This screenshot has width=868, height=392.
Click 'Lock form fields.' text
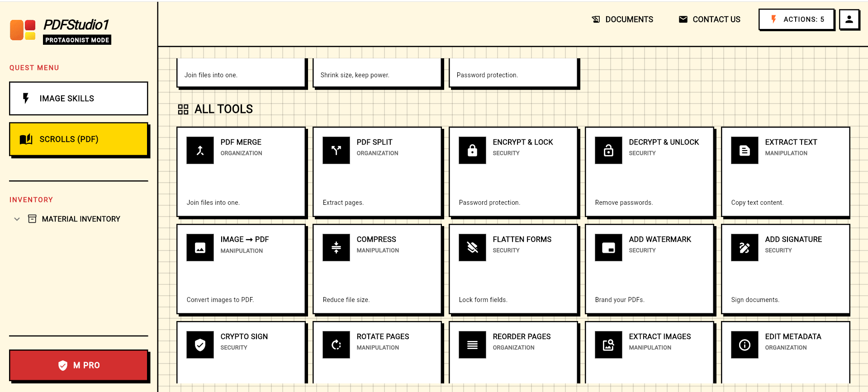[483, 300]
